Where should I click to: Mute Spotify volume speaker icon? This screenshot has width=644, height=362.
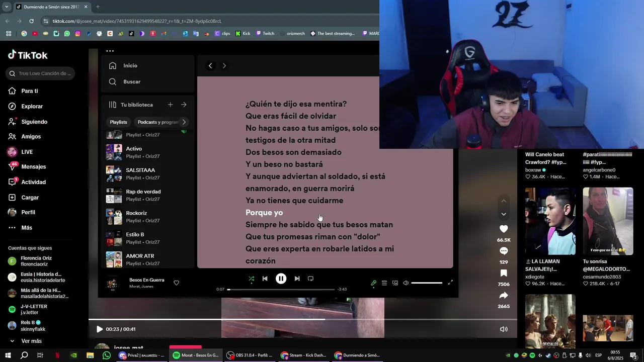coord(406,283)
